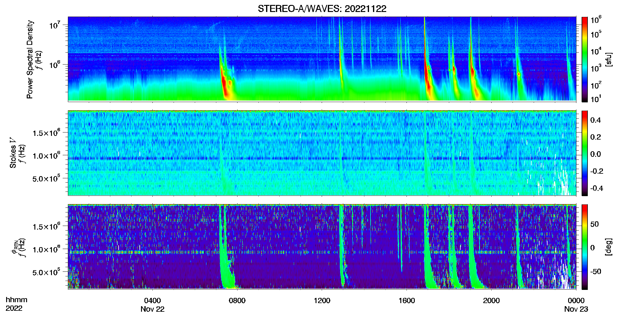This screenshot has height=332, width=644.
Task: Click 1.0×10^6 tick on the φRTN panel
Action: (46, 249)
